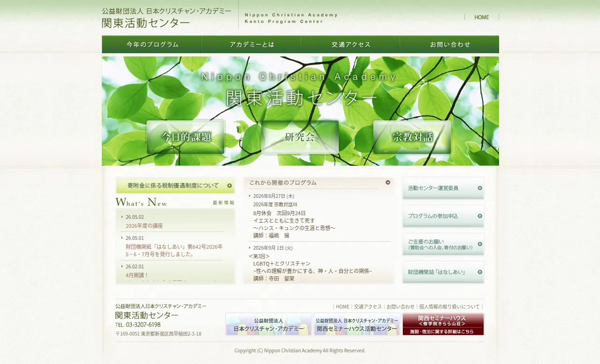Open the 研究会 banner button

300,137
